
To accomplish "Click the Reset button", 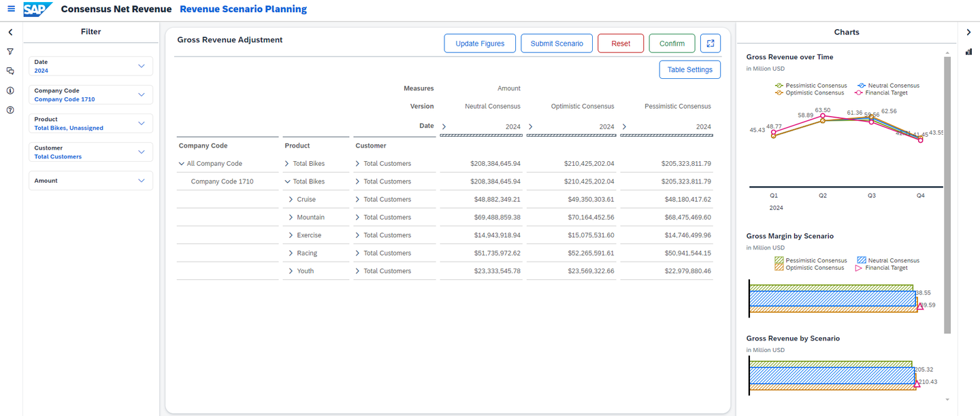I will tap(621, 44).
